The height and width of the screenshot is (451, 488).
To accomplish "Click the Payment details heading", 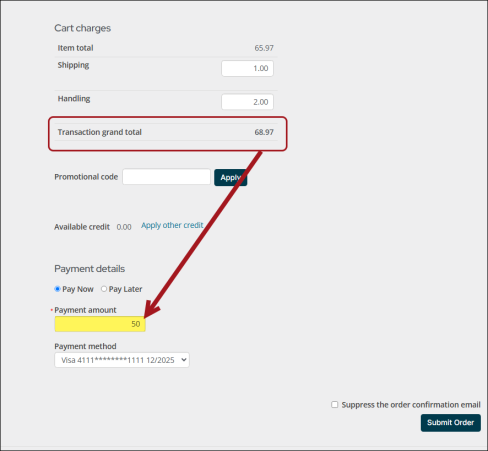I will 90,269.
